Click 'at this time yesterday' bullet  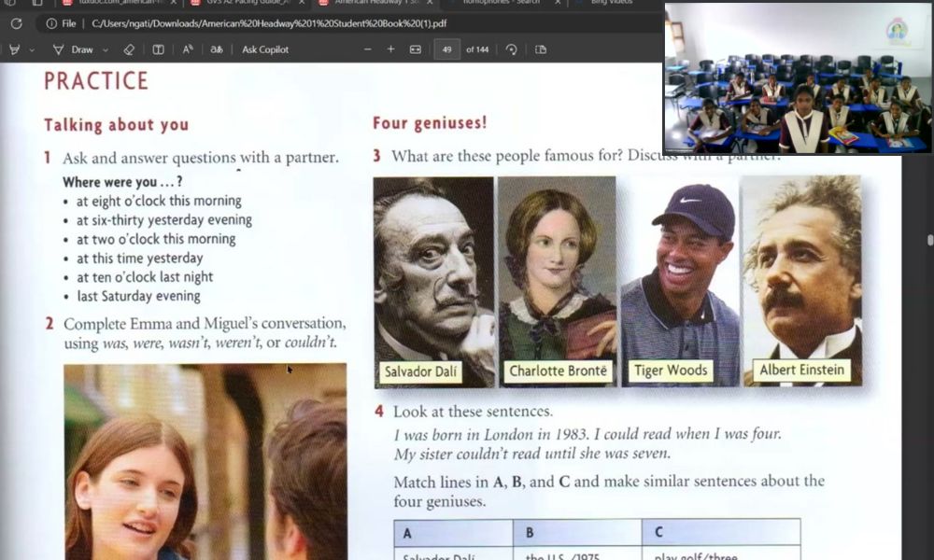(140, 259)
